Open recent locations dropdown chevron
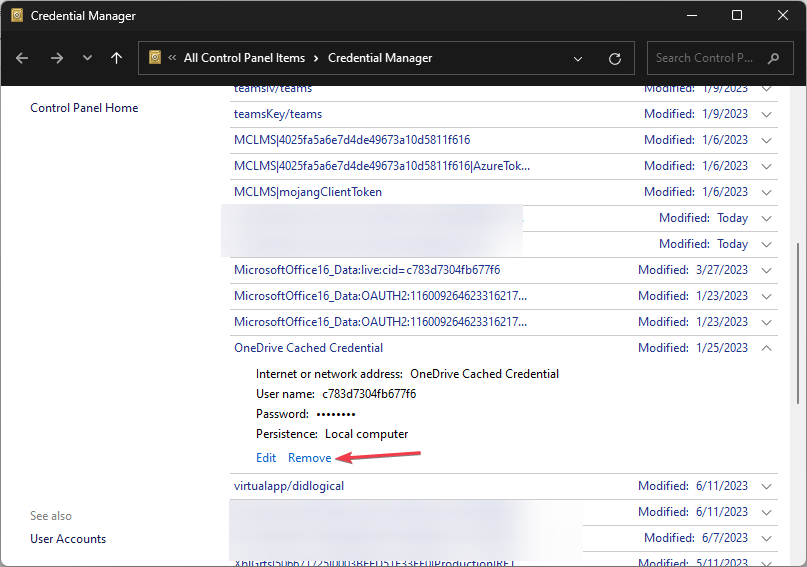 [87, 58]
